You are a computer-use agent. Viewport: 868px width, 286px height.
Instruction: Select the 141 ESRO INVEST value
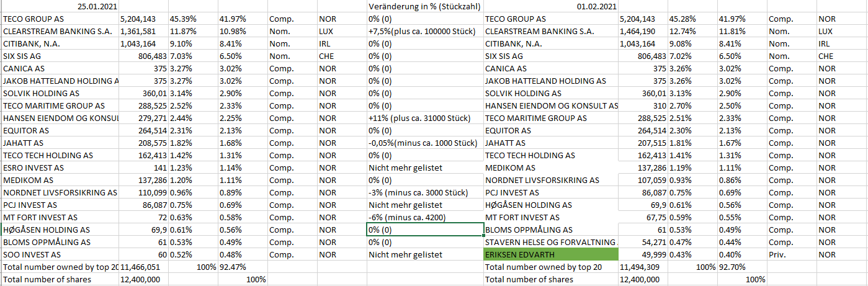tap(143, 168)
